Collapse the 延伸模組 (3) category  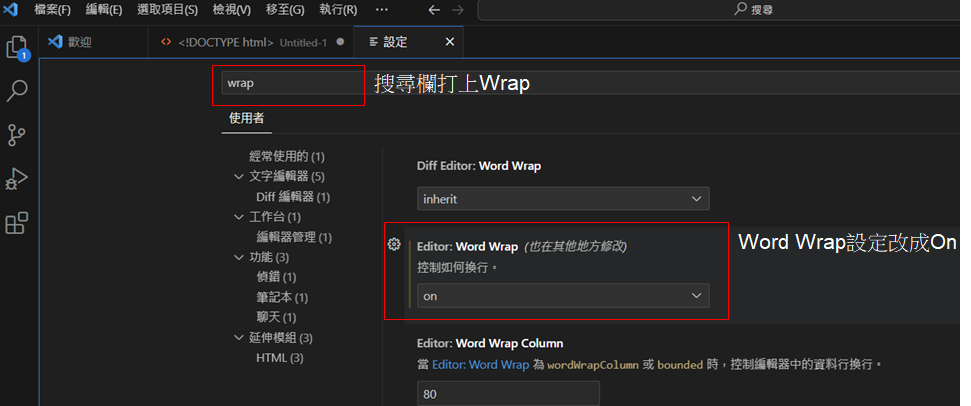(x=239, y=338)
